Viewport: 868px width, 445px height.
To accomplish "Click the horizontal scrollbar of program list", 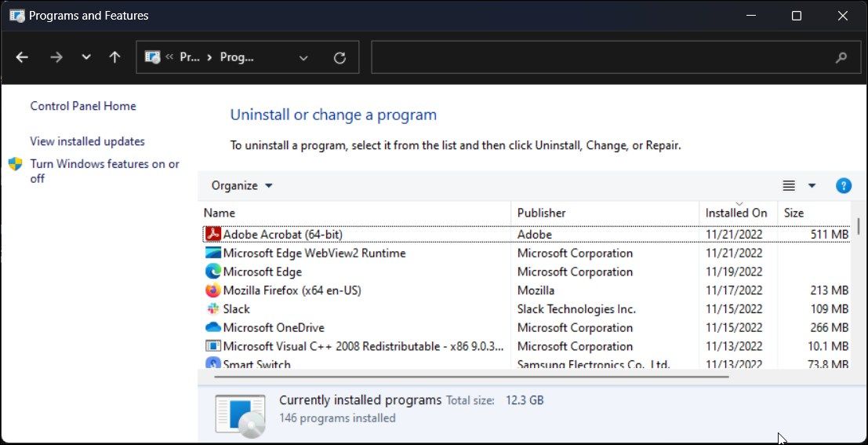I will click(x=472, y=377).
